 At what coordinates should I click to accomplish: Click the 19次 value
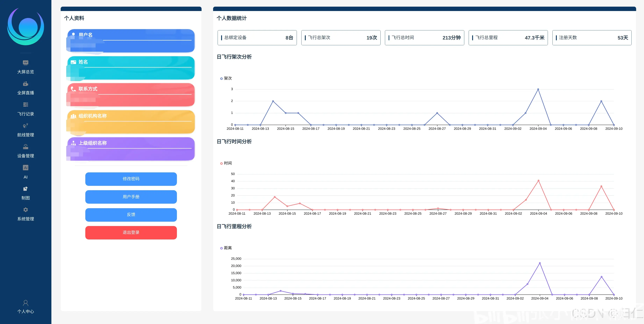tap(372, 38)
